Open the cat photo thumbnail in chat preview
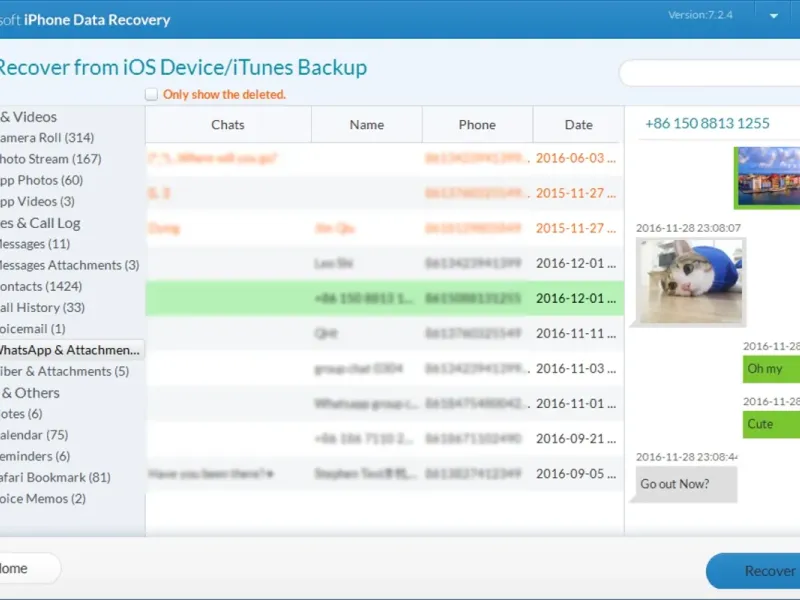Screen dimensions: 800x600 coord(691,281)
